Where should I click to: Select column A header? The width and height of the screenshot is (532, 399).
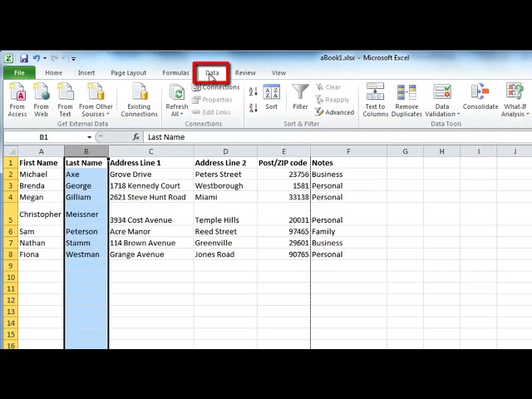click(x=41, y=151)
